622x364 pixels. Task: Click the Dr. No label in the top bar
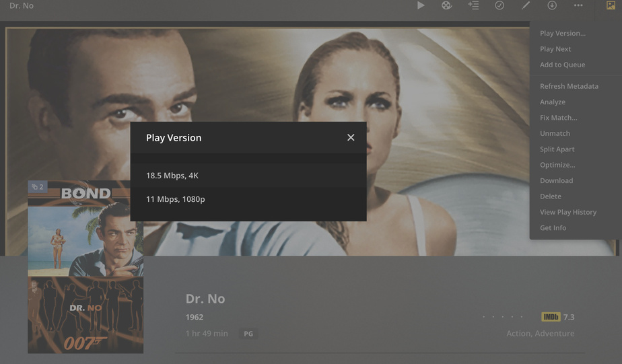click(22, 5)
